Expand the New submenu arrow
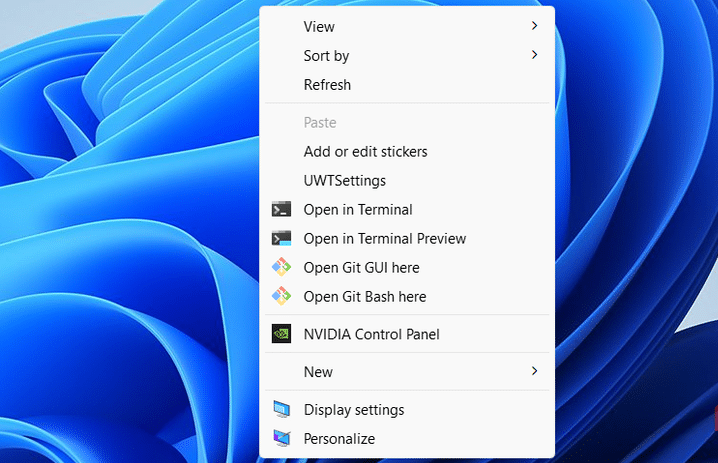 (534, 371)
